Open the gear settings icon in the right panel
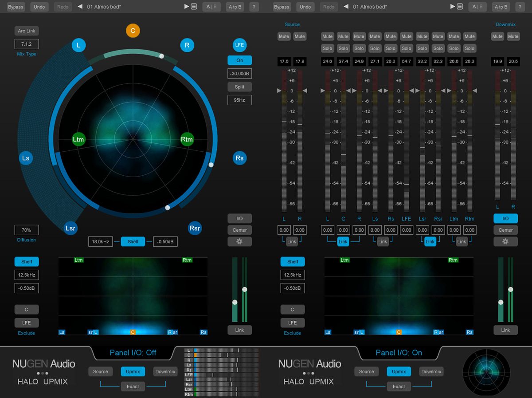 tap(505, 241)
